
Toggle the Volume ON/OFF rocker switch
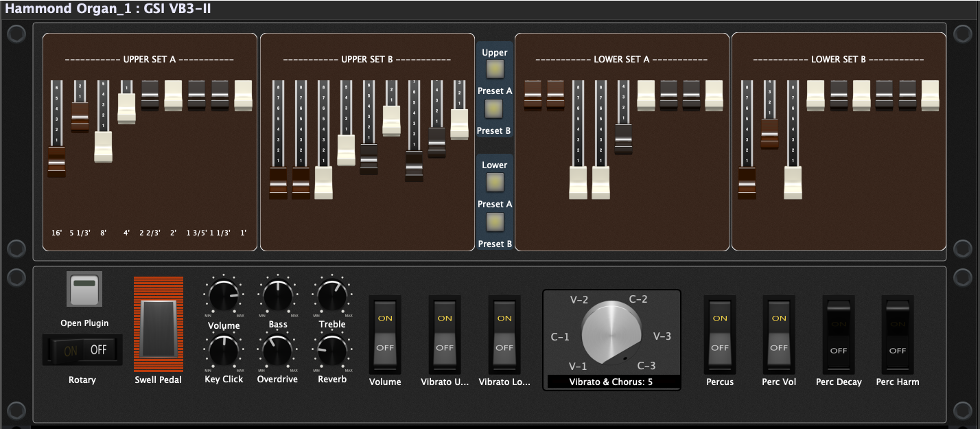pyautogui.click(x=385, y=334)
